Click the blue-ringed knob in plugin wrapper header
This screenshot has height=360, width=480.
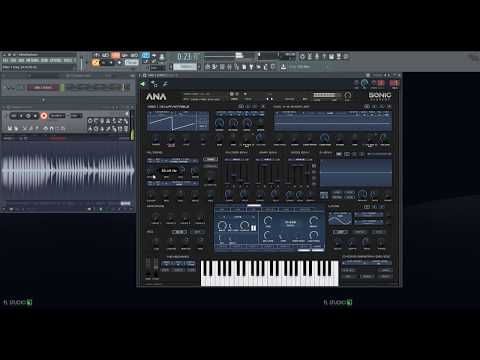[x=364, y=83]
